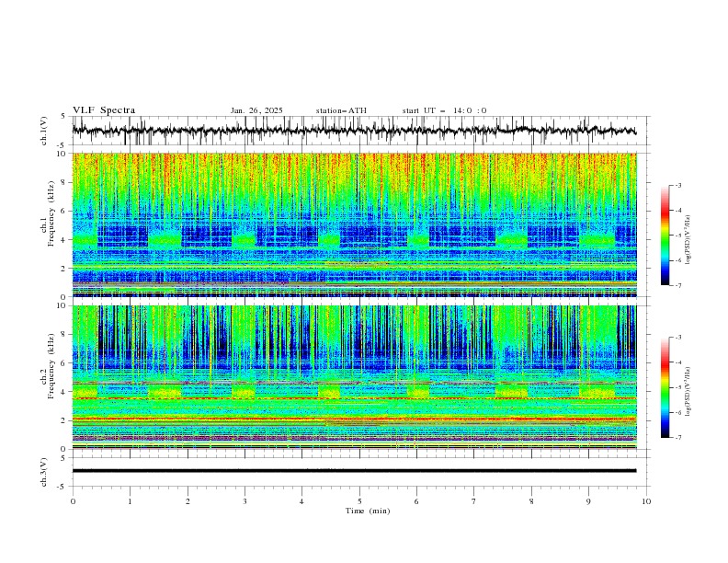The width and height of the screenshot is (728, 563).
Task: Click the 'VLF Spectra' title text
Action: 104,110
